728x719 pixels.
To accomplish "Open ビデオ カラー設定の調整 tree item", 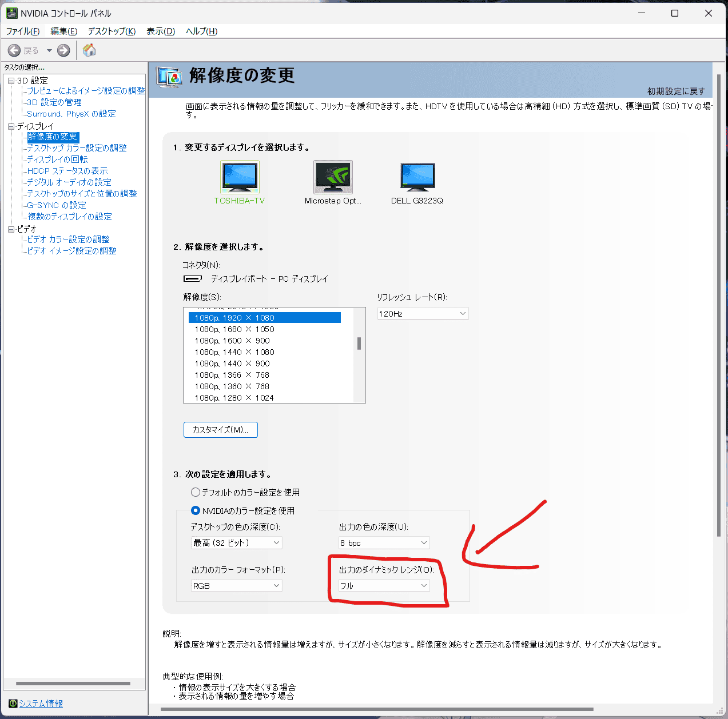I will point(68,239).
